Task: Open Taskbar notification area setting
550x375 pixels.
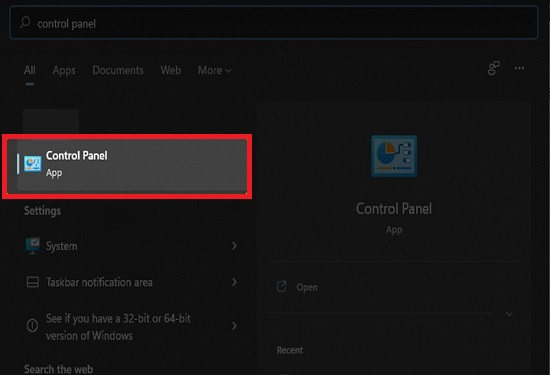Action: (x=132, y=282)
